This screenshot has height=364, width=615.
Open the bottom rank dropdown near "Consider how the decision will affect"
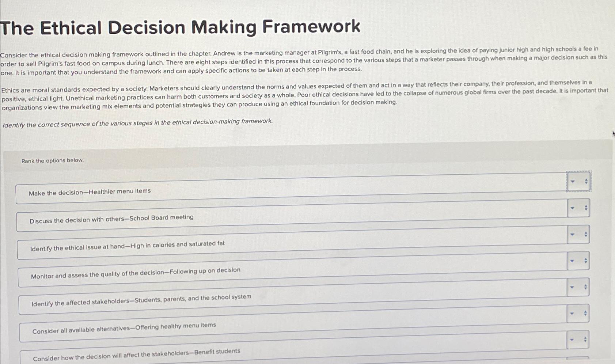[x=572, y=339]
